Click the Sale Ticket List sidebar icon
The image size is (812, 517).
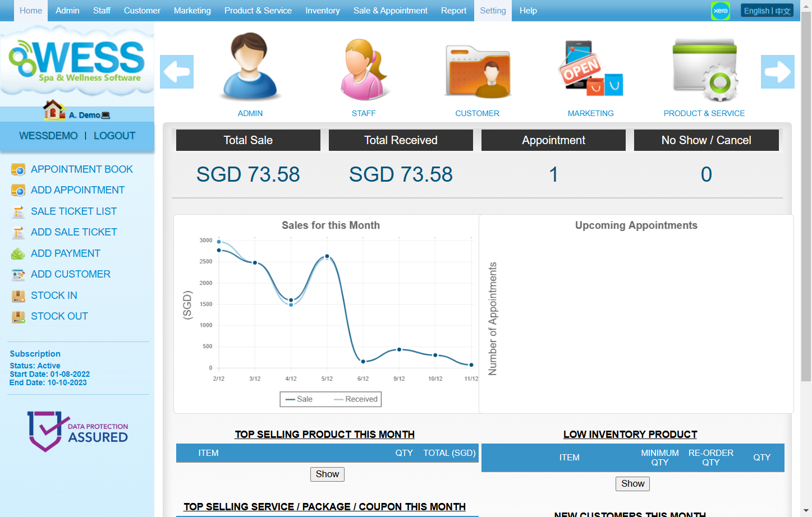[x=18, y=211]
